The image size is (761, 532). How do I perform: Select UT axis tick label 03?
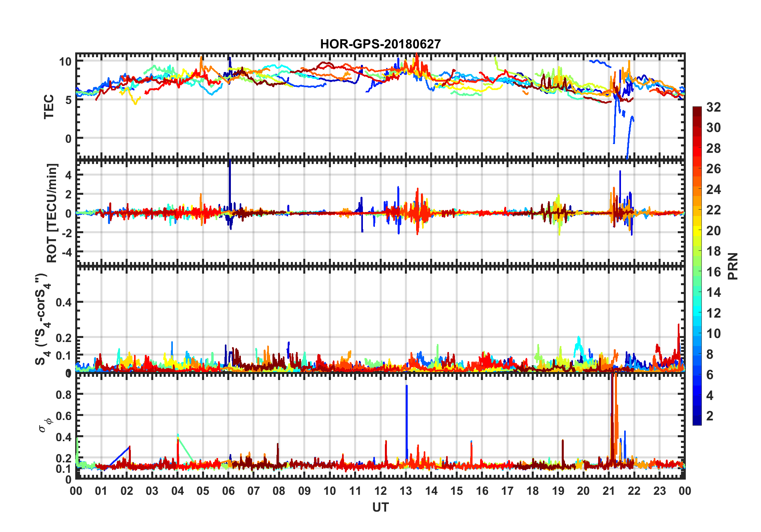tap(152, 491)
